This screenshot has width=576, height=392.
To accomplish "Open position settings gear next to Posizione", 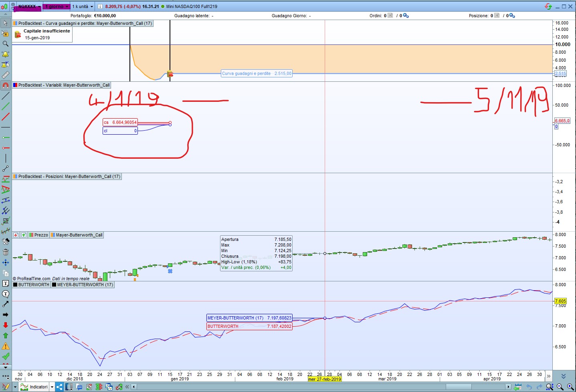I will click(x=512, y=16).
